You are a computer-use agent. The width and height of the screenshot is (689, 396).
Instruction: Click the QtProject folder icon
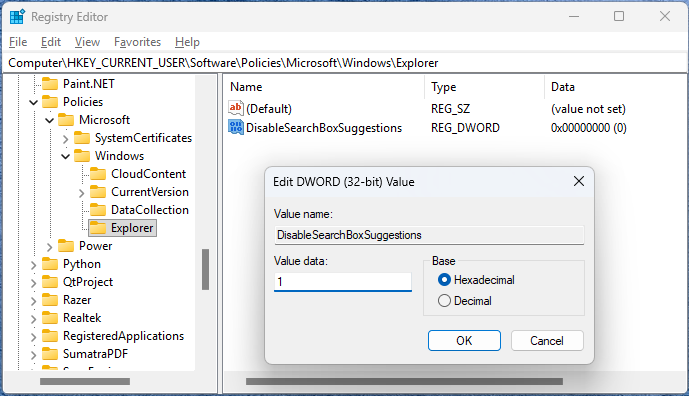coord(50,282)
